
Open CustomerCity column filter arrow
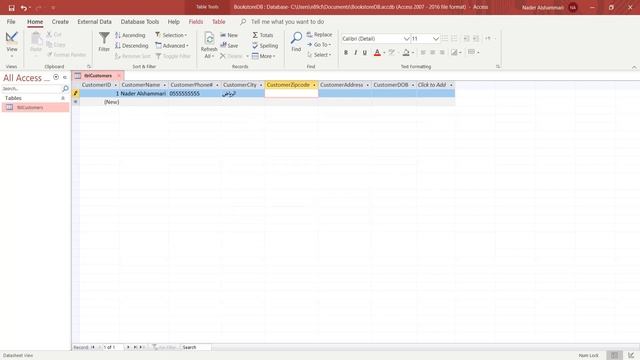(261, 85)
